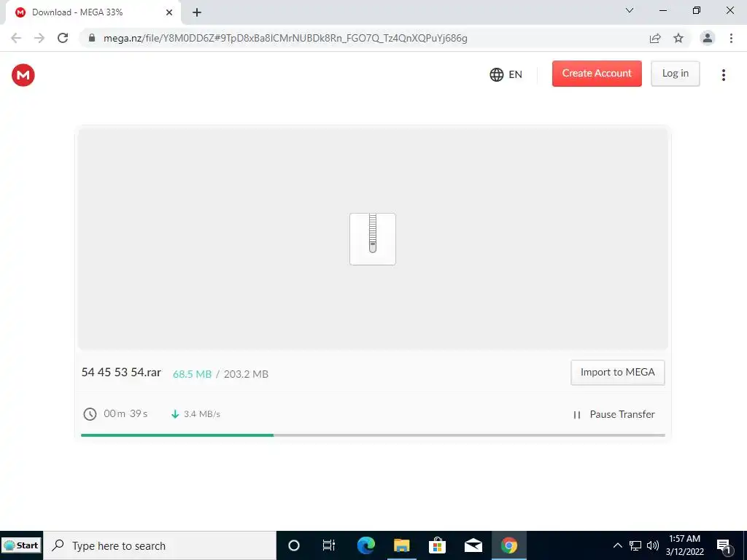Viewport: 747px width, 560px height.
Task: Open Chrome customize menu
Action: [x=731, y=38]
